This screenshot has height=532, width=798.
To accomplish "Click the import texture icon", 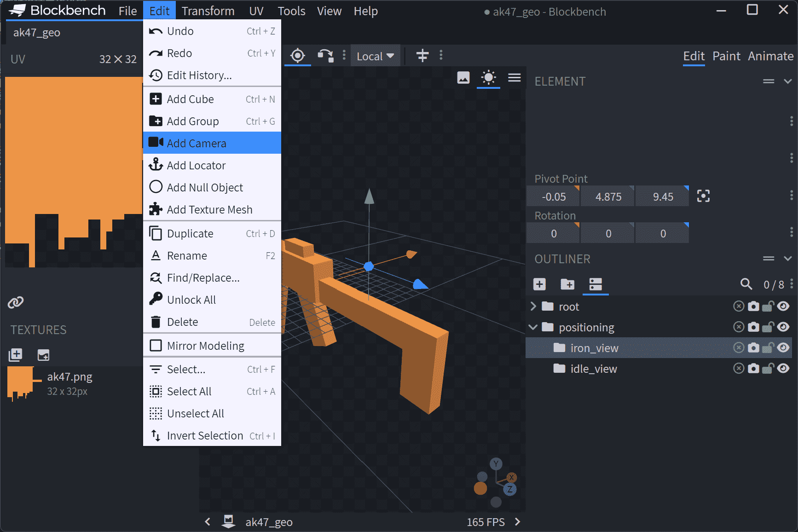I will [15, 354].
